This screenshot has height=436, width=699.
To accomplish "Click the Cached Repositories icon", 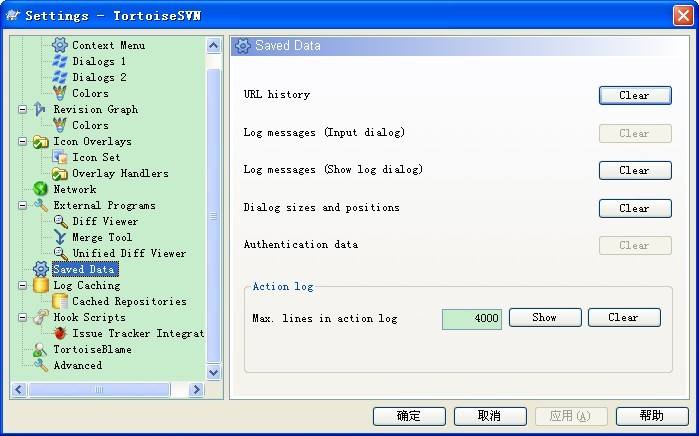I will 60,301.
